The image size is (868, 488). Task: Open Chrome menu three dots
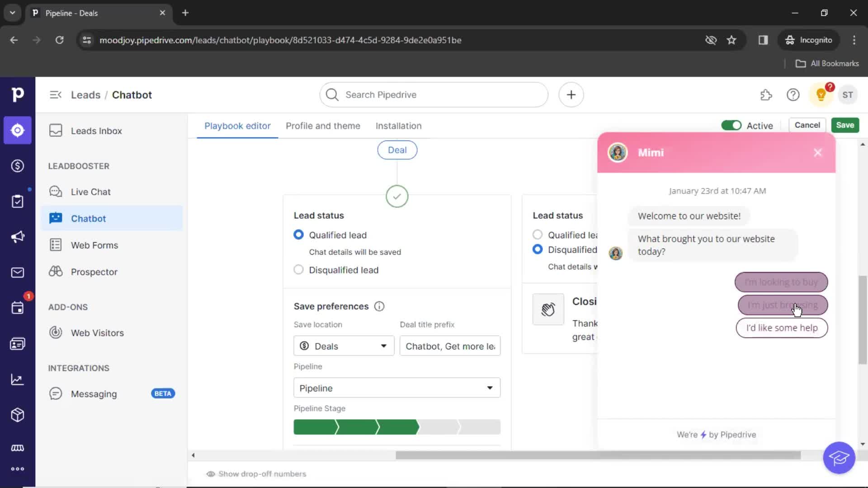[854, 40]
